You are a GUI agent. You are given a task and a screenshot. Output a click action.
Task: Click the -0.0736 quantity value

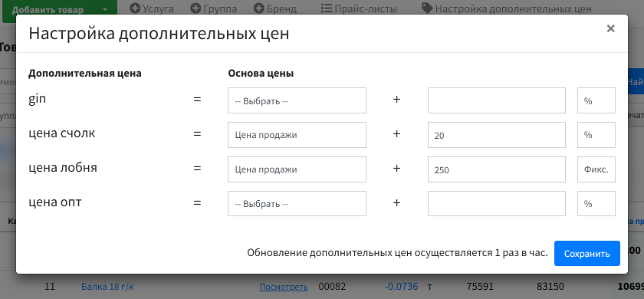tap(401, 286)
